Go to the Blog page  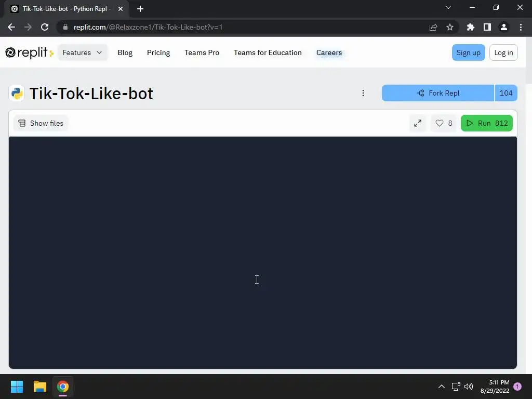pos(125,52)
